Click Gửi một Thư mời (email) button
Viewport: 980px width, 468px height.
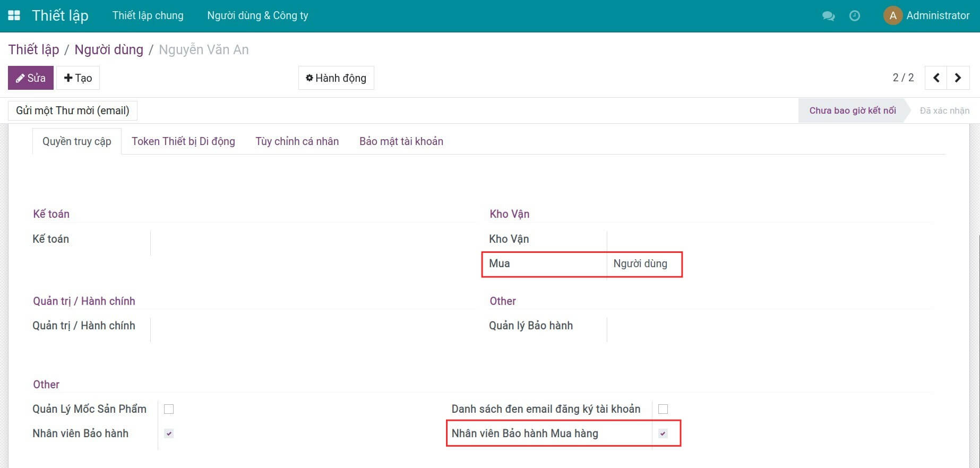(x=73, y=110)
